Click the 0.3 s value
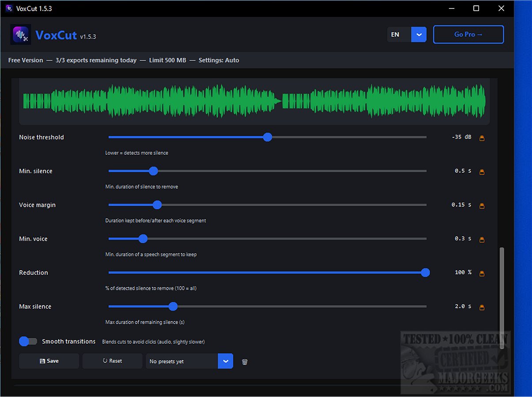The height and width of the screenshot is (397, 532). pyautogui.click(x=463, y=239)
